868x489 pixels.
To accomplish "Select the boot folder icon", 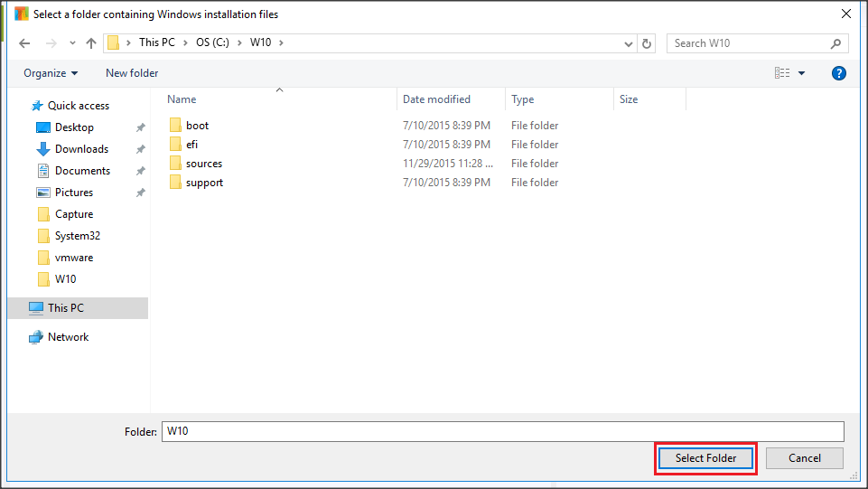I will (x=176, y=126).
